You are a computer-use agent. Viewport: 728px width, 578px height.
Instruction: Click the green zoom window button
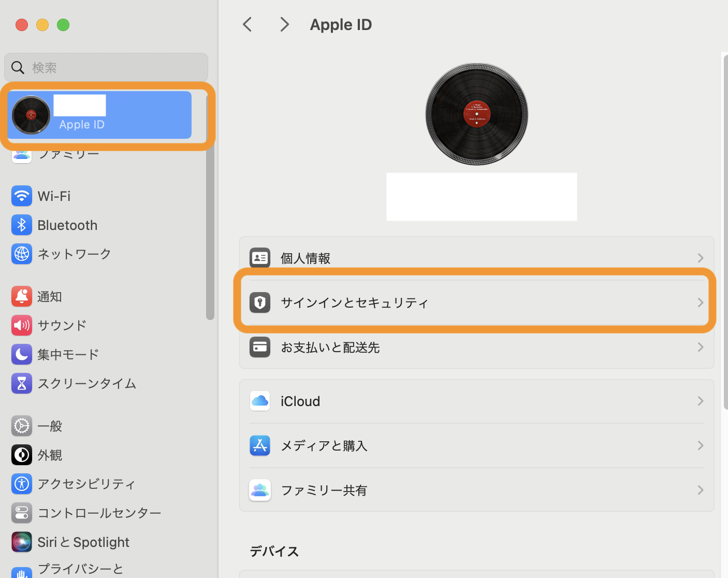pos(63,25)
